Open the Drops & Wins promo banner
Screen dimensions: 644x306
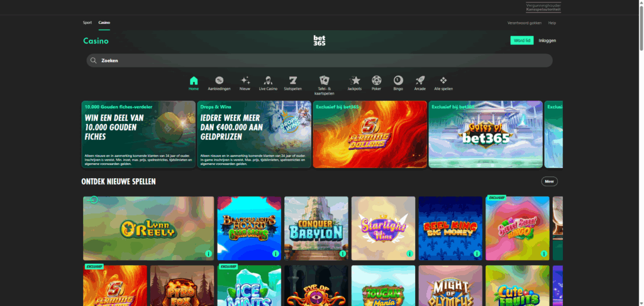(x=254, y=135)
